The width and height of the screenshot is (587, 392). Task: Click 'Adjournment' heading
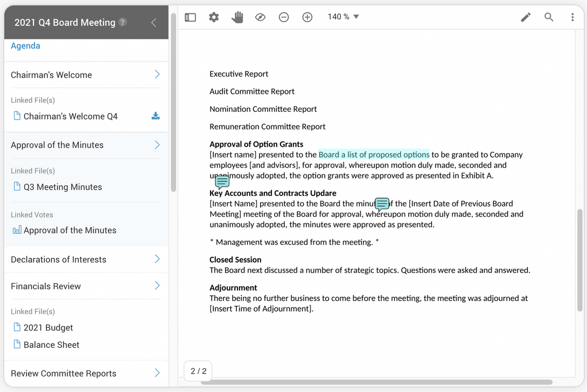233,288
